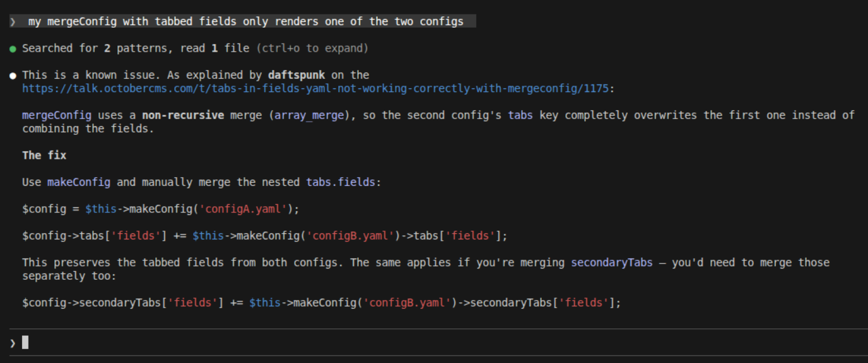
Task: Click the bottom input prompt chevron
Action: tap(13, 343)
